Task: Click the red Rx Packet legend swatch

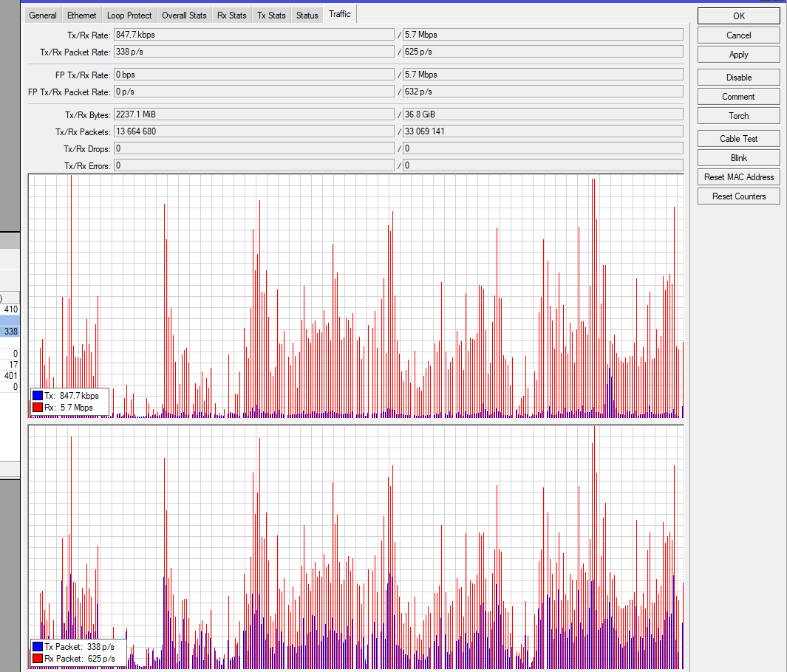Action: click(37, 658)
